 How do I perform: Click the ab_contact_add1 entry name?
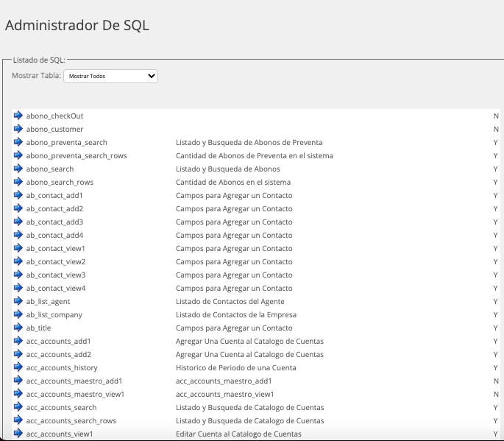coord(54,196)
